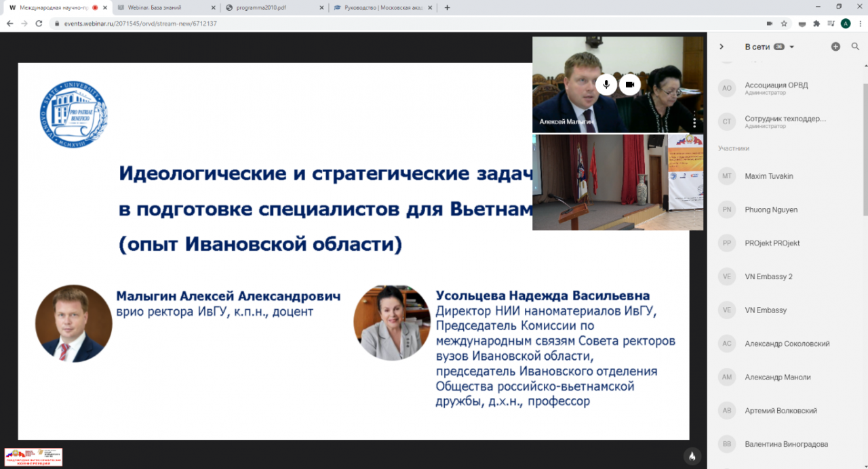Click the participants list scrollbar
Screen dimensions: 868x469
(x=864, y=136)
